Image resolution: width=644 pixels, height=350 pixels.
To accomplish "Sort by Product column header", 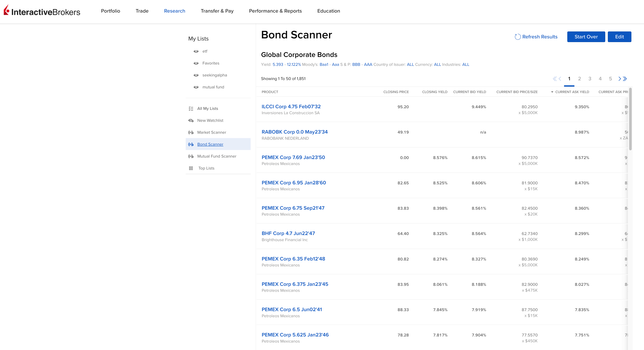I will [270, 92].
